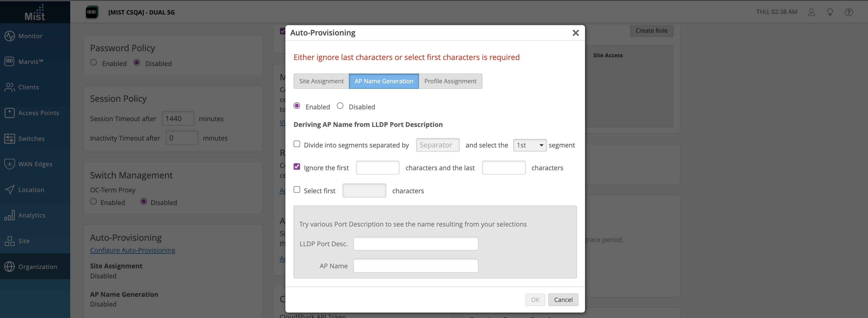Focus the ignore-first characters input box

[377, 168]
